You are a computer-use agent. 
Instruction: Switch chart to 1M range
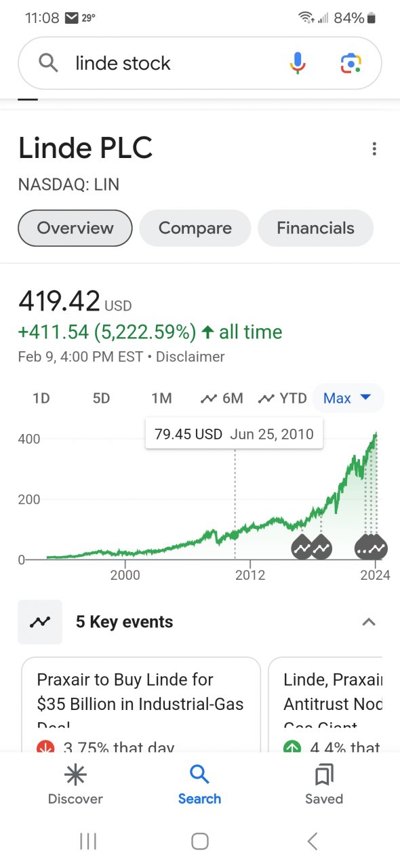[x=161, y=398]
